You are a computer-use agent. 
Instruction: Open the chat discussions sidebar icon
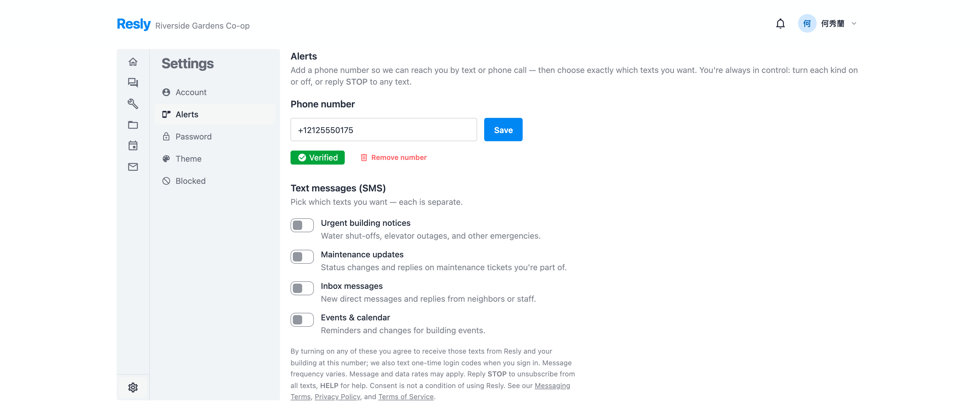(133, 83)
